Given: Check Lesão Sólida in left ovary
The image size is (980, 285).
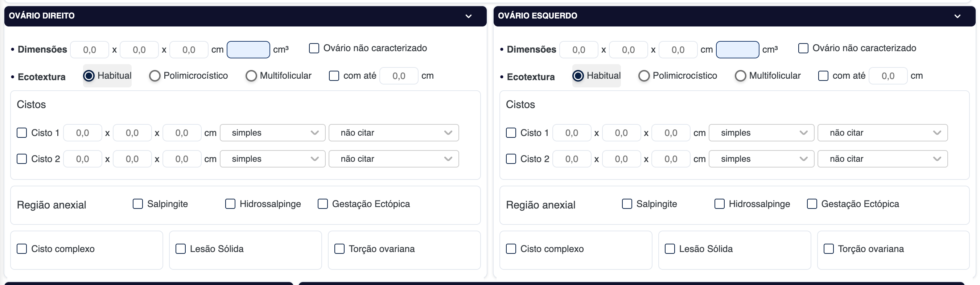Looking at the screenshot, I should (x=670, y=249).
